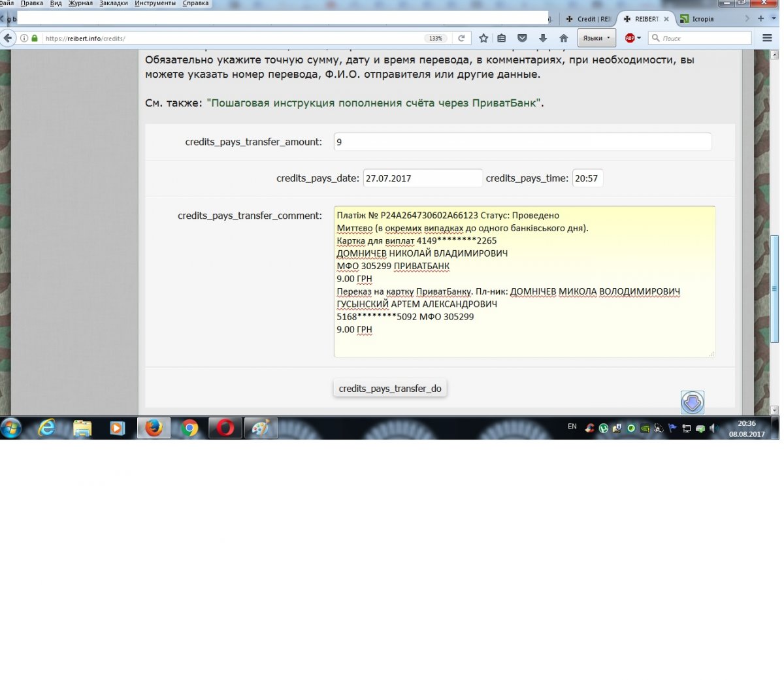The image size is (784, 680).
Task: Click the blue scroll-down arrow button
Action: coord(693,402)
